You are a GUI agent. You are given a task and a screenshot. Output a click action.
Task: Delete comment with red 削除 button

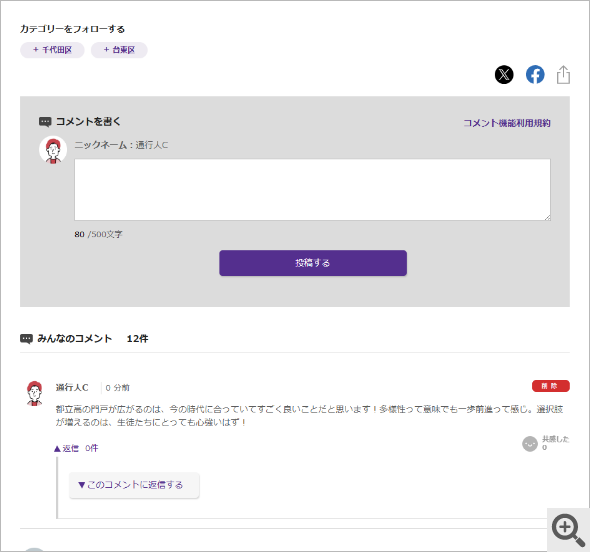[x=550, y=386]
